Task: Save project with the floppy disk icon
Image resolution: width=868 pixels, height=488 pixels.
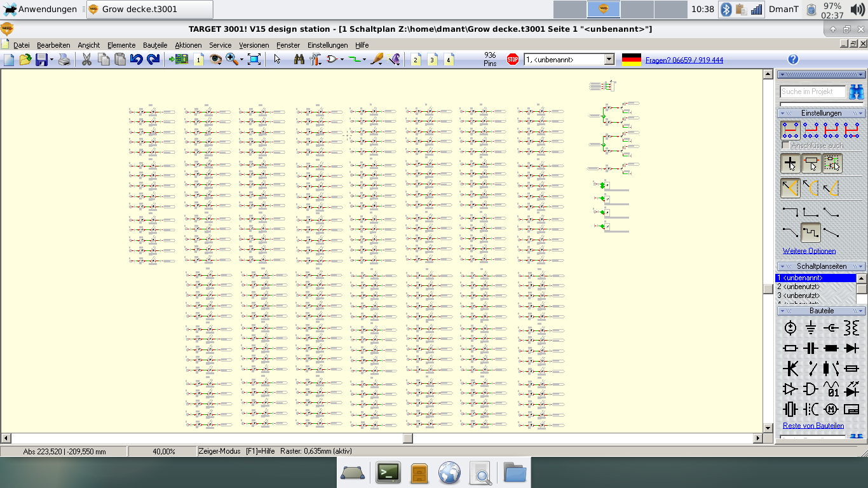Action: [41, 60]
